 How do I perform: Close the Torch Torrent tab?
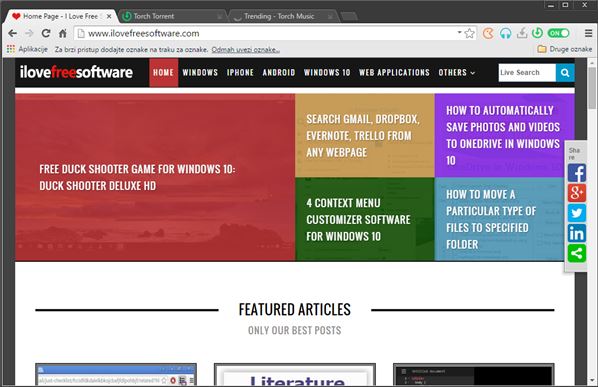tap(220, 16)
